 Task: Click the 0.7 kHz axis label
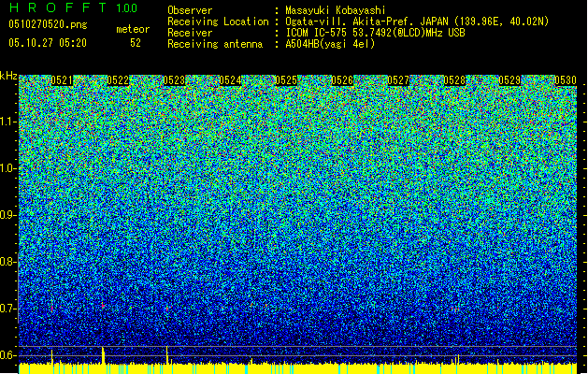tap(7, 309)
